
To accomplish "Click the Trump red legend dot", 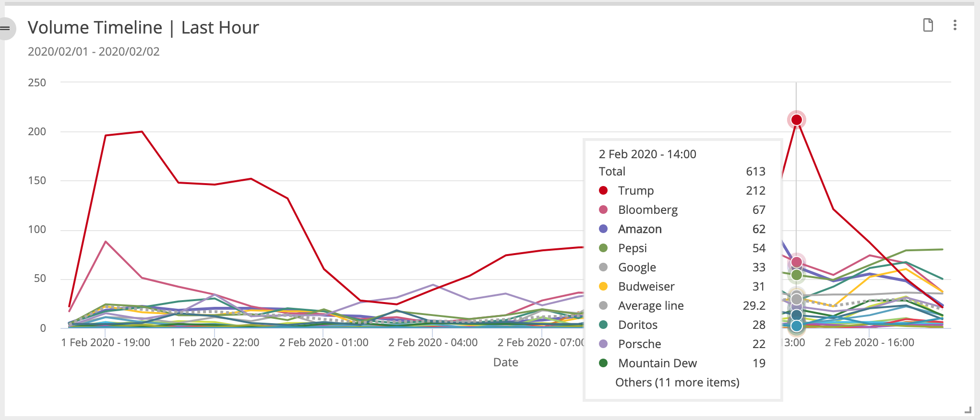I will tap(603, 190).
